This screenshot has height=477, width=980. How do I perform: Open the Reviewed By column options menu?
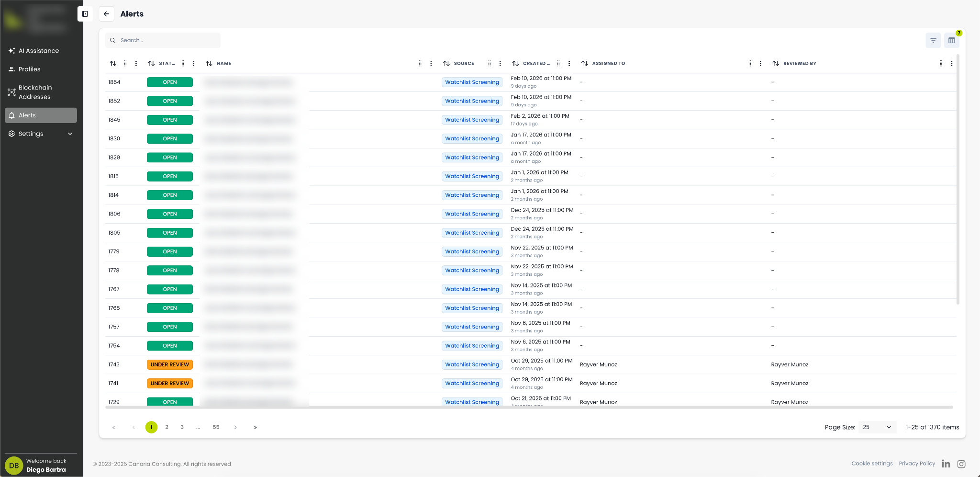click(x=951, y=63)
